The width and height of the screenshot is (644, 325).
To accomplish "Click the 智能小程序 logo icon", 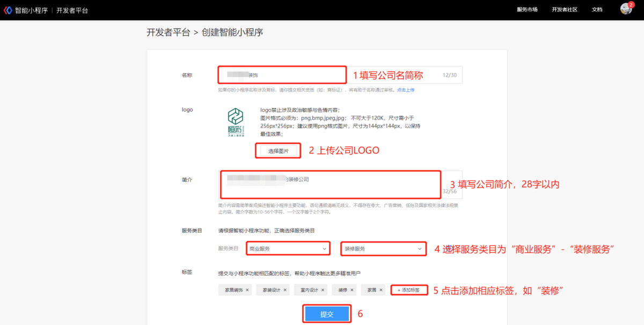I will (8, 10).
